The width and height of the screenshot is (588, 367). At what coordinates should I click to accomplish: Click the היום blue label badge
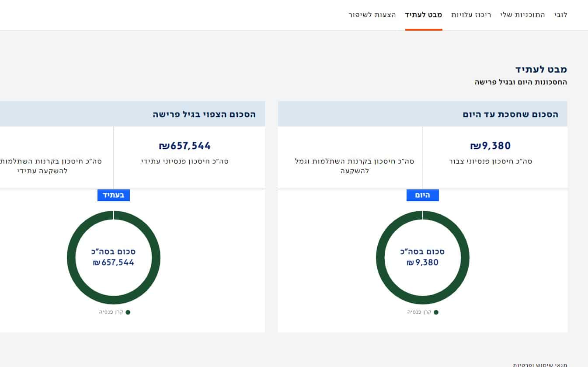coord(423,195)
